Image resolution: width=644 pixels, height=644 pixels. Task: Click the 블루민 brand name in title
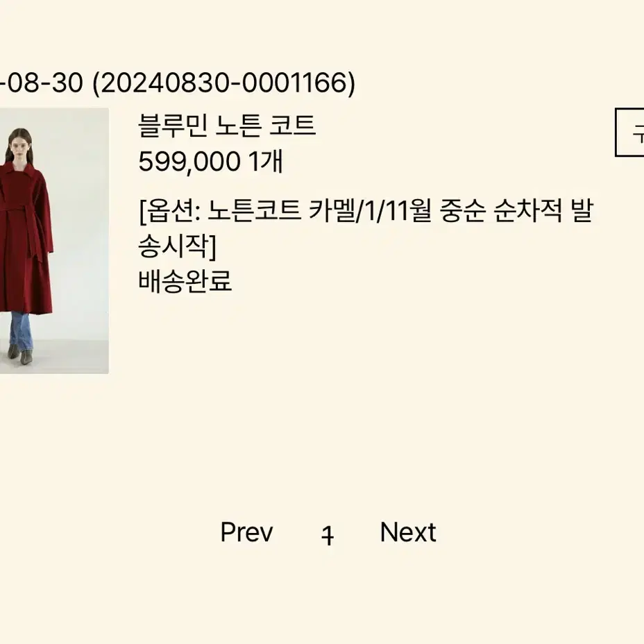[173, 126]
